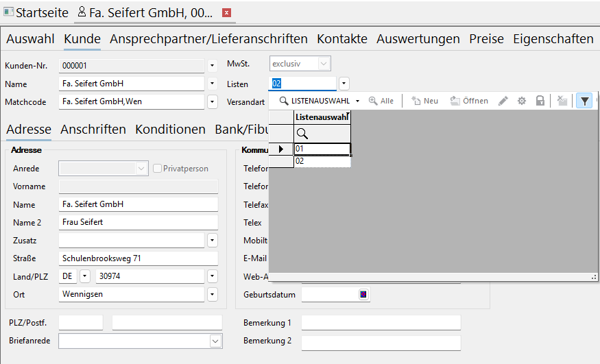Open the Listen field dropdown arrow
Image resolution: width=600 pixels, height=364 pixels.
[344, 84]
